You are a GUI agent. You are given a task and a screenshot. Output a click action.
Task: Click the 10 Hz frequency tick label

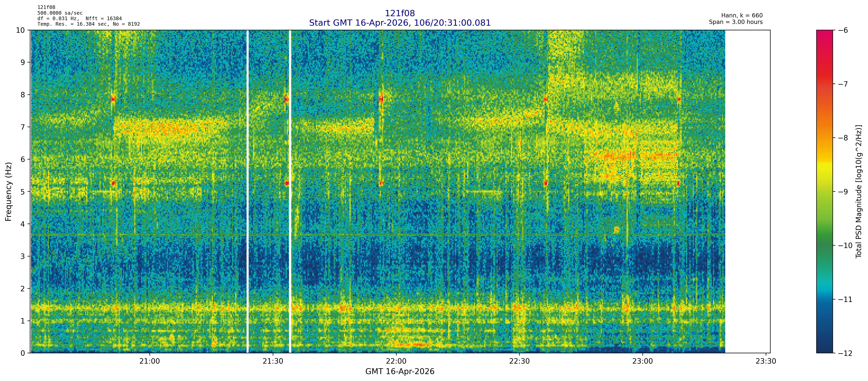[20, 30]
